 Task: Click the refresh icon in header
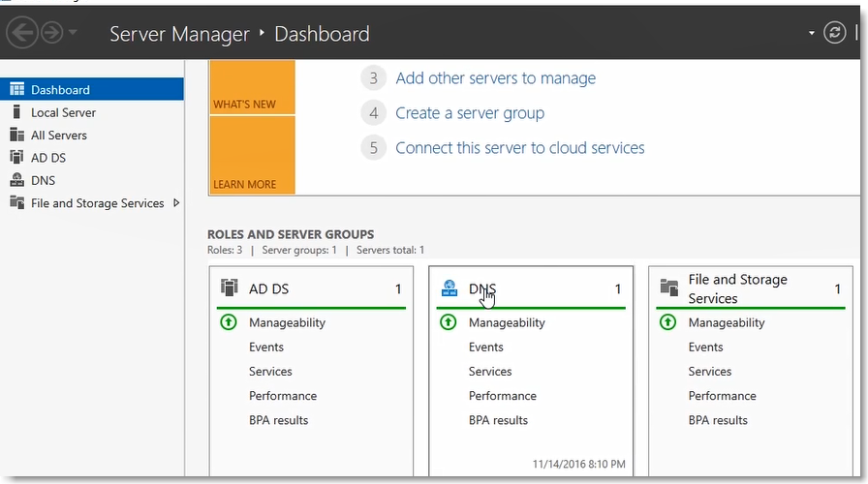point(834,33)
